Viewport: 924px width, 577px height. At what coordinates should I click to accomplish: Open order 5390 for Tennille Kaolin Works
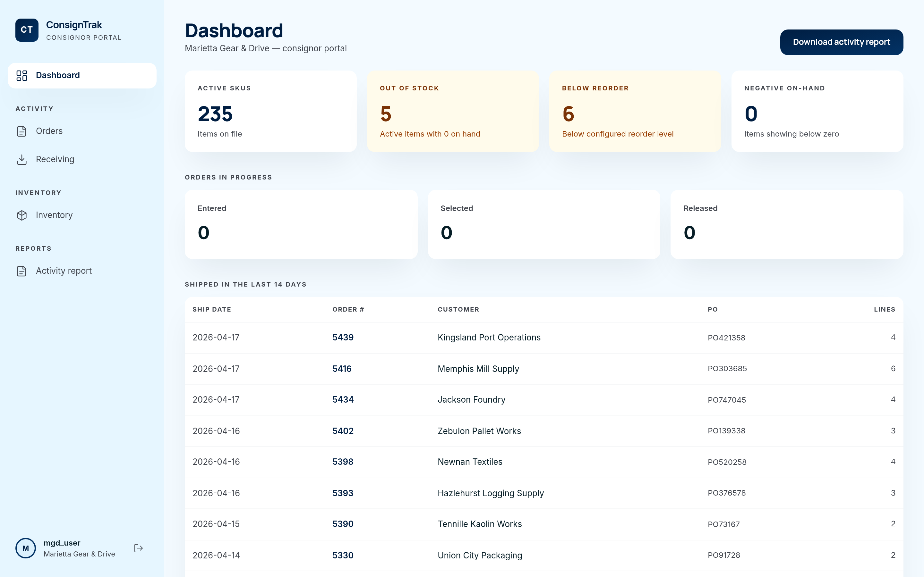343,524
